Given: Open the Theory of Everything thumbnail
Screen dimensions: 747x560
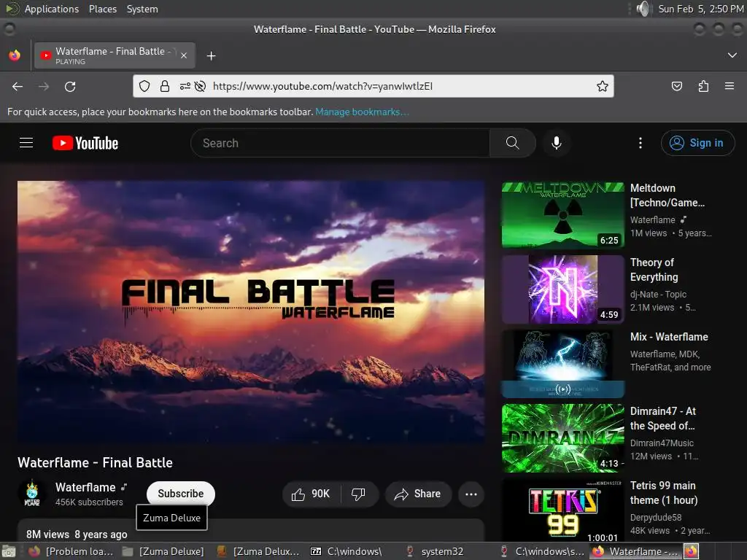Looking at the screenshot, I should [x=562, y=289].
